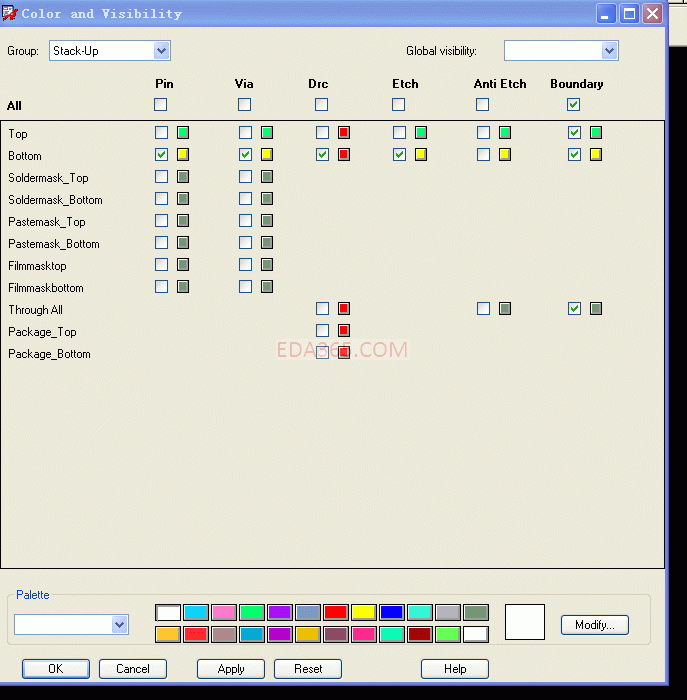Uncheck Bottom layer Pin visibility checkbox

tap(162, 154)
